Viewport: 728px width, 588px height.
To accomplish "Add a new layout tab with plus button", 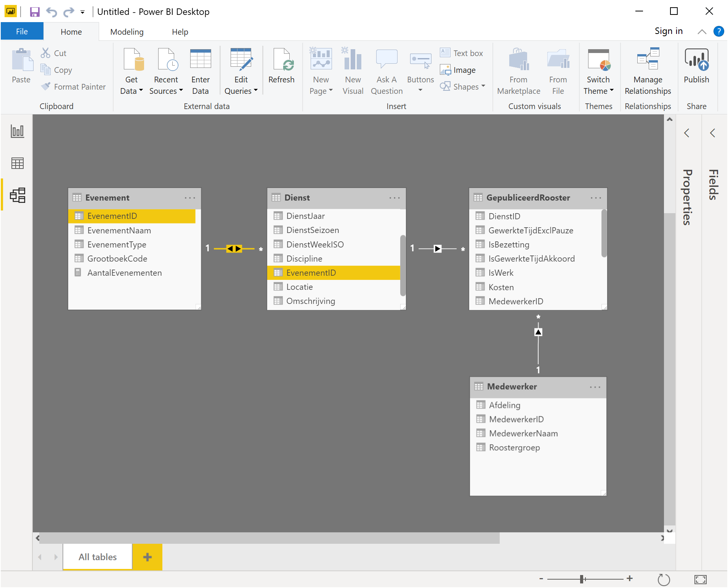I will pyautogui.click(x=147, y=557).
